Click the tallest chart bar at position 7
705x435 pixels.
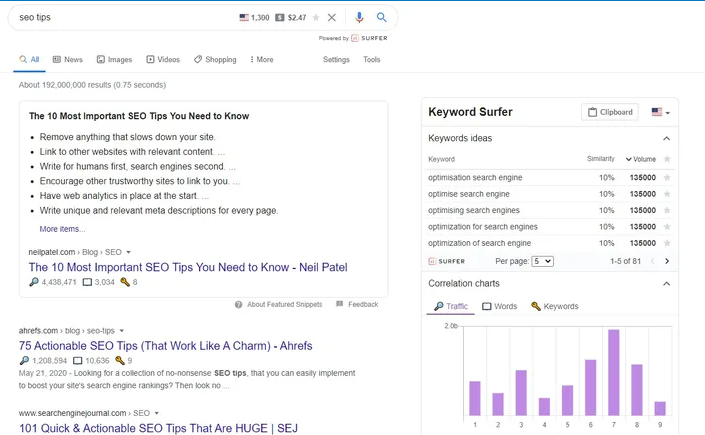tap(614, 372)
